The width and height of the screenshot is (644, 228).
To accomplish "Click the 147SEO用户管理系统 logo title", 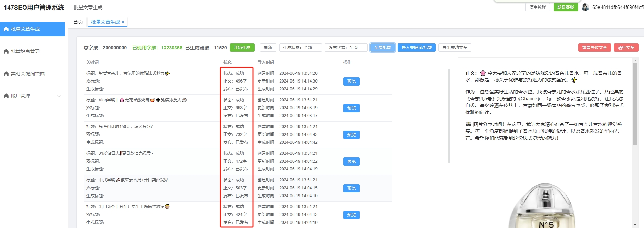I will (x=34, y=8).
